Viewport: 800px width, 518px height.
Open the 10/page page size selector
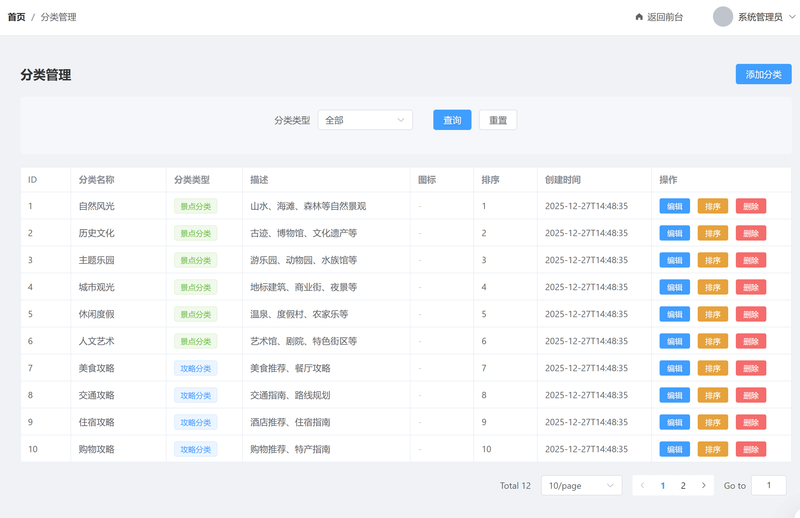(x=581, y=485)
